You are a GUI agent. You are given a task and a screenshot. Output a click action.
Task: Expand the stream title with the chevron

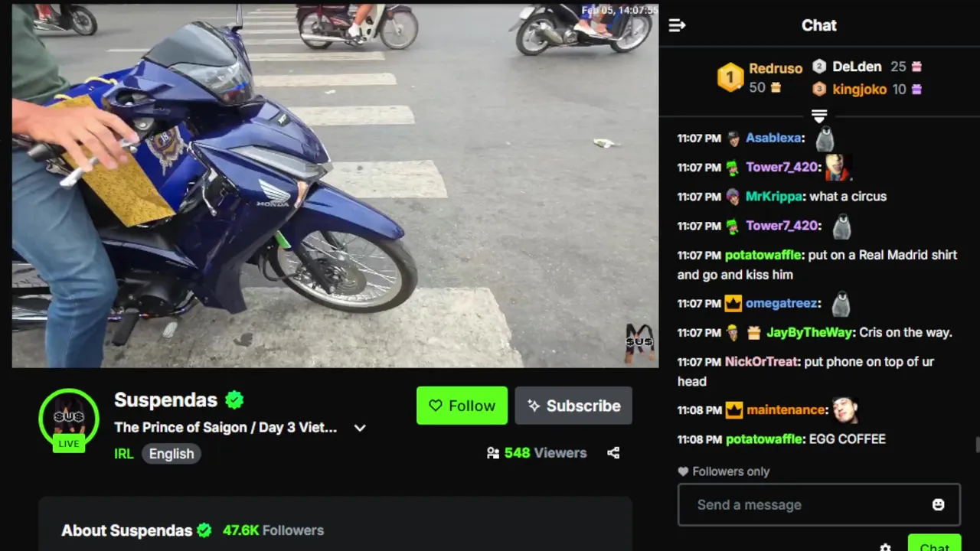tap(360, 428)
